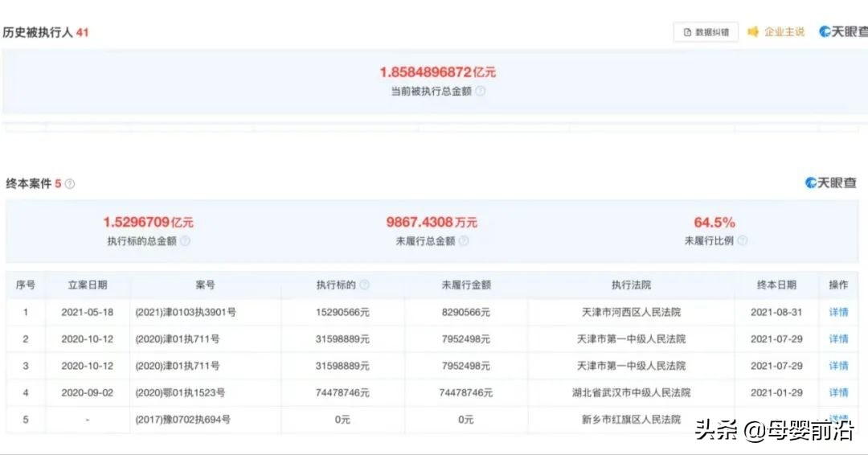Viewport: 868px width, 455px height.
Task: Open 详情 for case (2020)鄂01执1523号
Action: (x=838, y=392)
